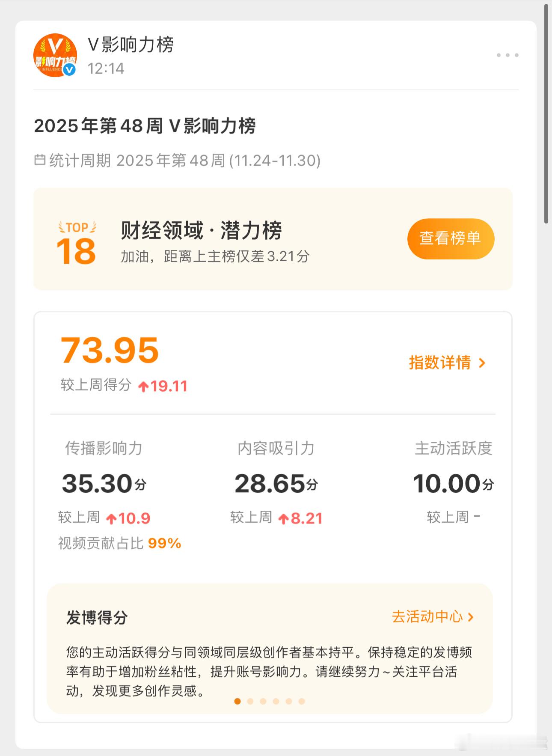The width and height of the screenshot is (552, 756).
Task: Click the 去活动中心 chevron arrow
Action: click(x=471, y=617)
